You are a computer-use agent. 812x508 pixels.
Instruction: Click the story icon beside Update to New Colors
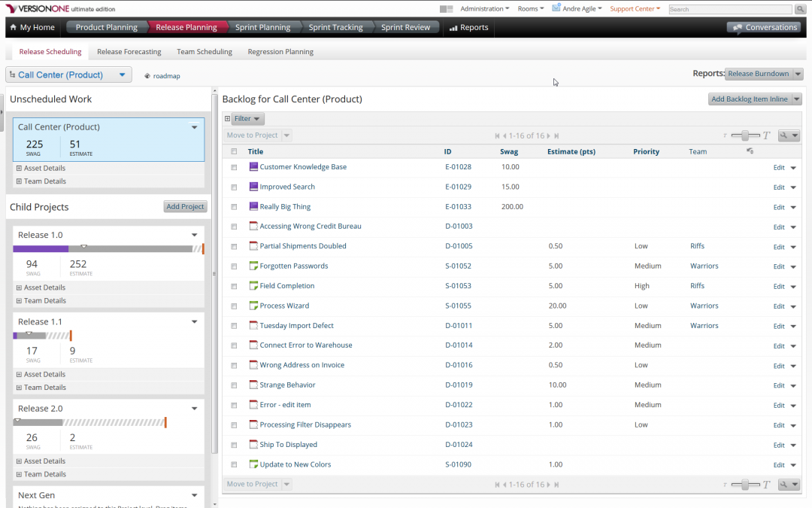[253, 464]
